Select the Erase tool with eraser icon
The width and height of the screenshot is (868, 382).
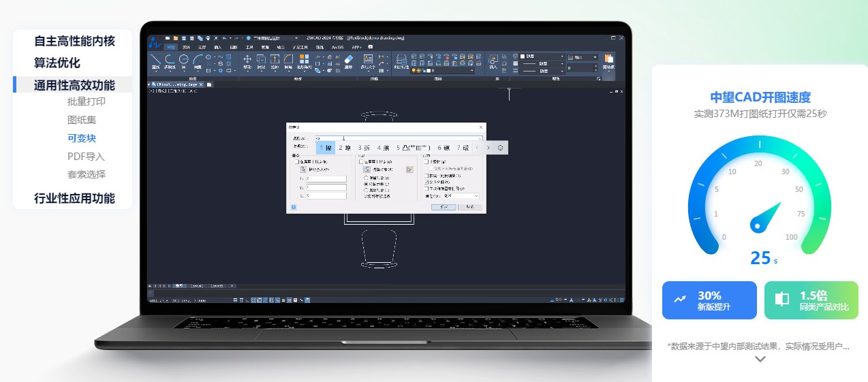[349, 61]
